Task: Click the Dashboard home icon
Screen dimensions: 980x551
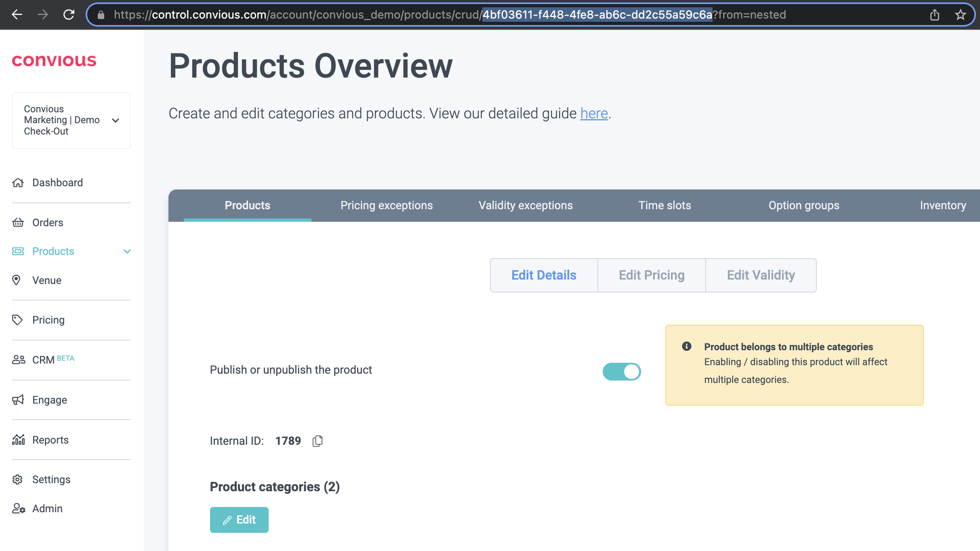Action: pyautogui.click(x=18, y=183)
